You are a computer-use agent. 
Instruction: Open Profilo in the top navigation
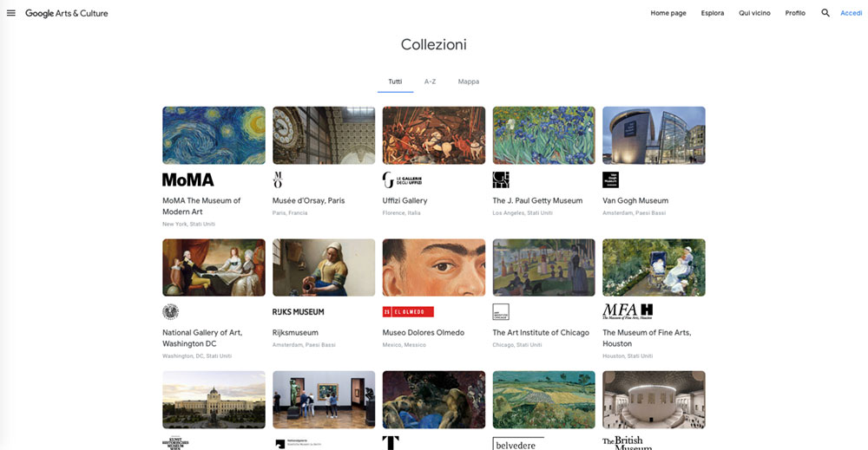tap(795, 13)
